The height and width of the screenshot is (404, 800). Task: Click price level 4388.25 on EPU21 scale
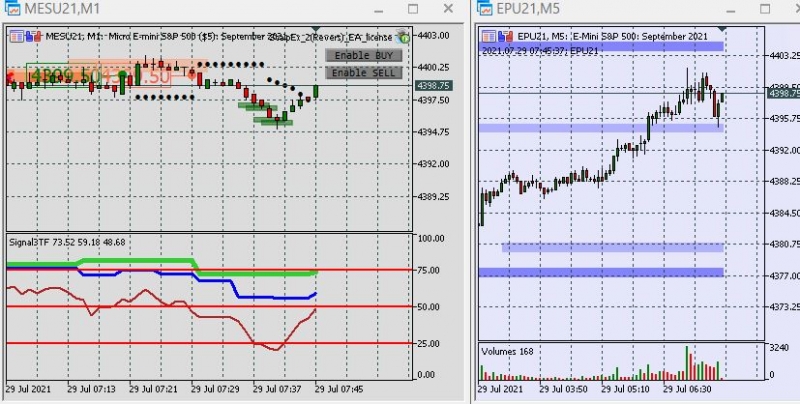tap(784, 182)
